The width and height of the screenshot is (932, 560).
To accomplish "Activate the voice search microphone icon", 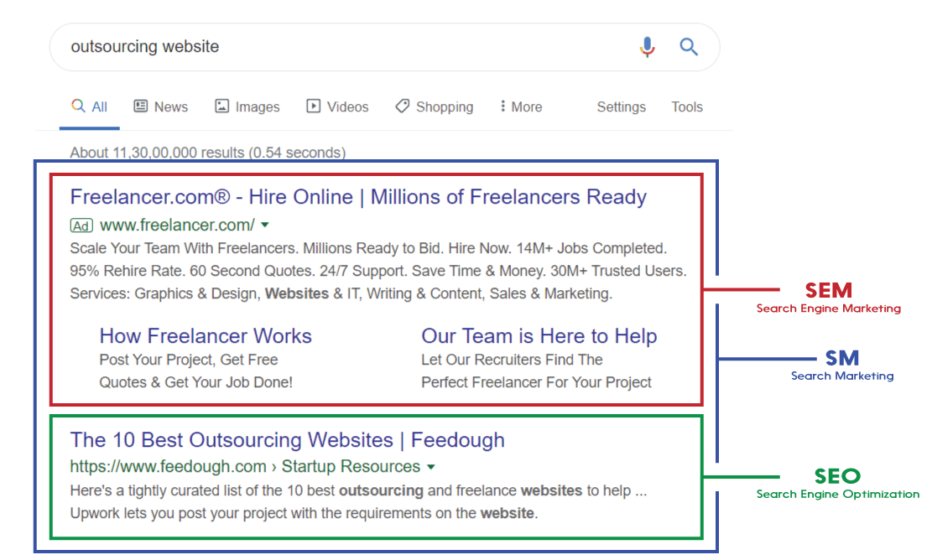I will tap(646, 47).
